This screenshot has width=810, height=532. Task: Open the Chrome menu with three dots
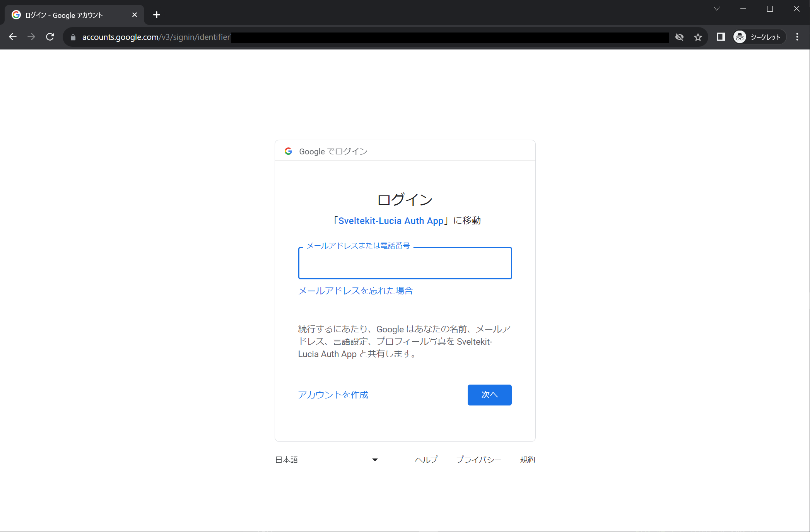point(797,37)
